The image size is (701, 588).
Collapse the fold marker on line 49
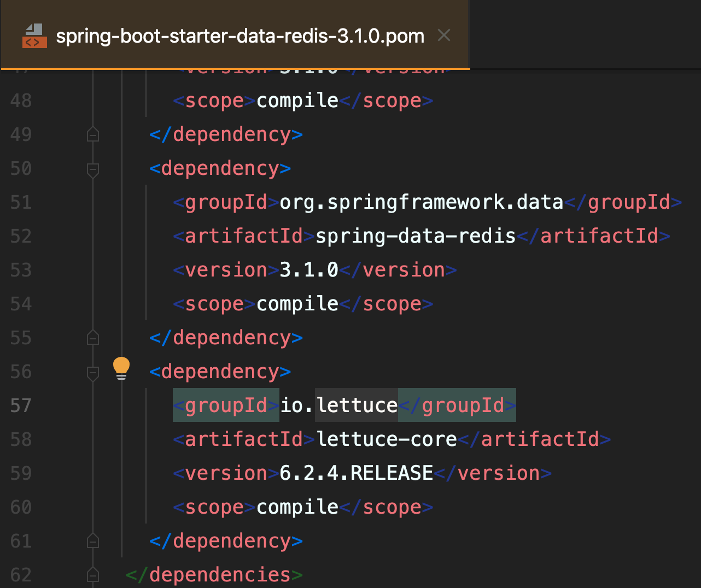(x=93, y=134)
